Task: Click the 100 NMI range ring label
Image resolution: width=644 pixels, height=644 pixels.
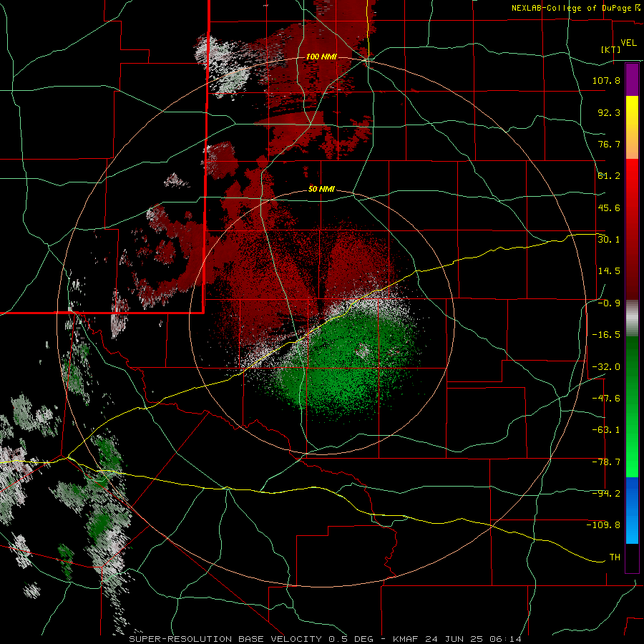Action: pyautogui.click(x=321, y=57)
